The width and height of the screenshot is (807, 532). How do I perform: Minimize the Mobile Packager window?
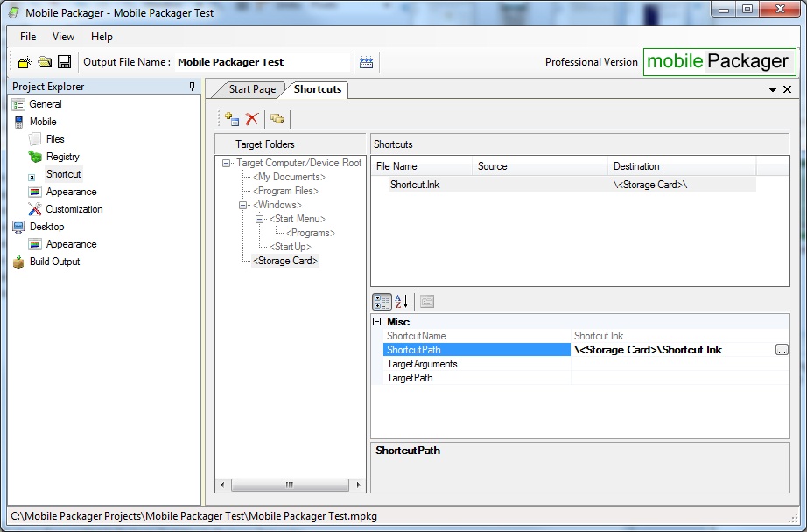coord(724,10)
